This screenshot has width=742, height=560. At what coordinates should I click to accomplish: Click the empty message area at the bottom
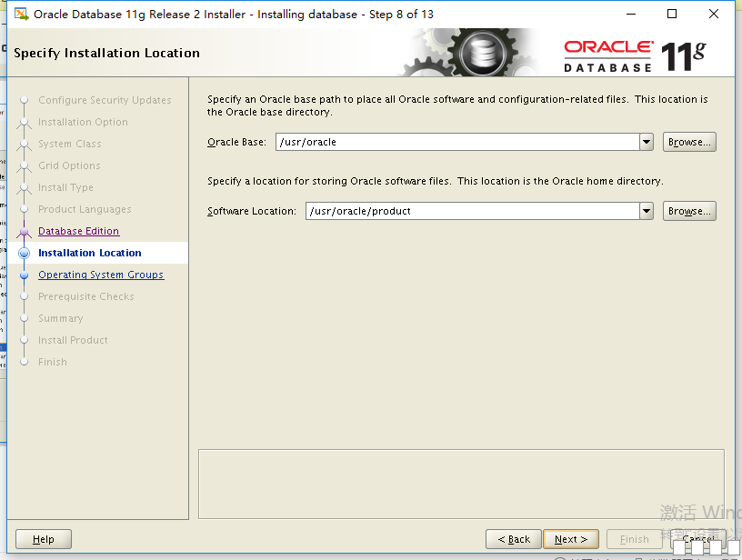coord(461,482)
